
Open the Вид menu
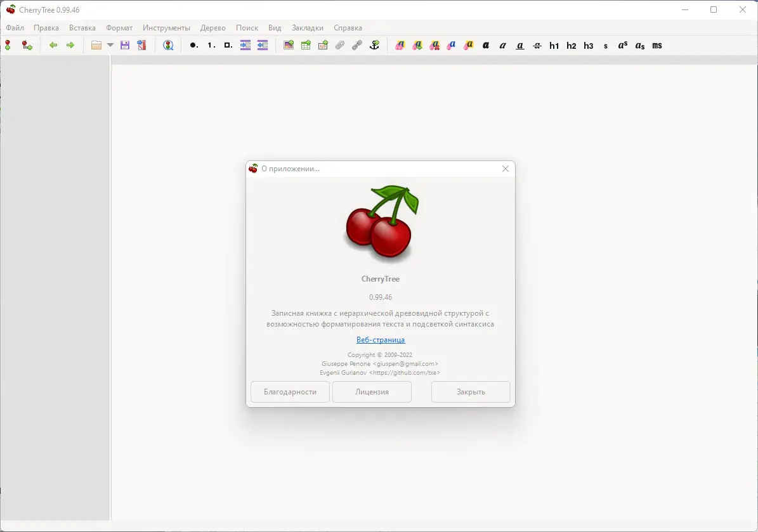pyautogui.click(x=275, y=27)
